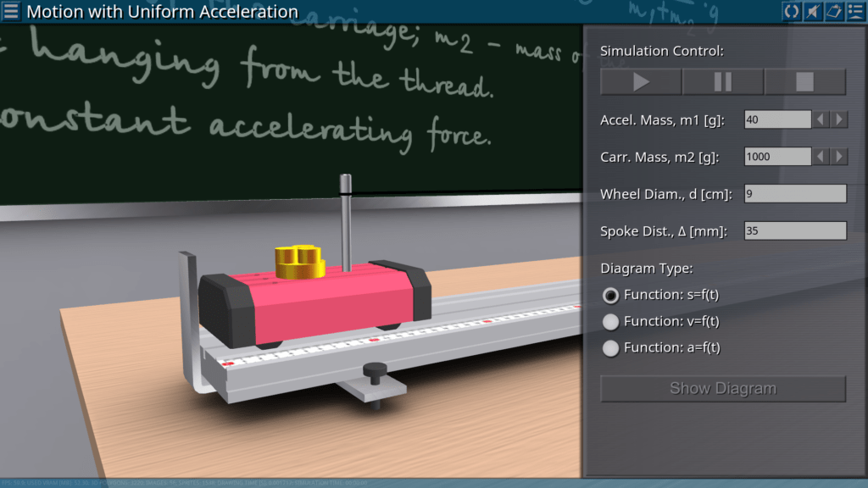
Task: Decrease Accel. Mass m1 with left arrow
Action: pyautogui.click(x=821, y=119)
